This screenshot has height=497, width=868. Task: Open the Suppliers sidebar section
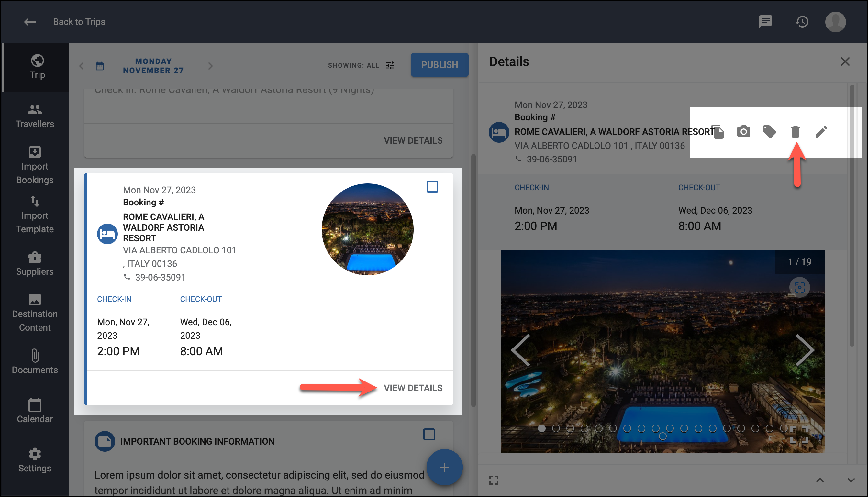[35, 264]
